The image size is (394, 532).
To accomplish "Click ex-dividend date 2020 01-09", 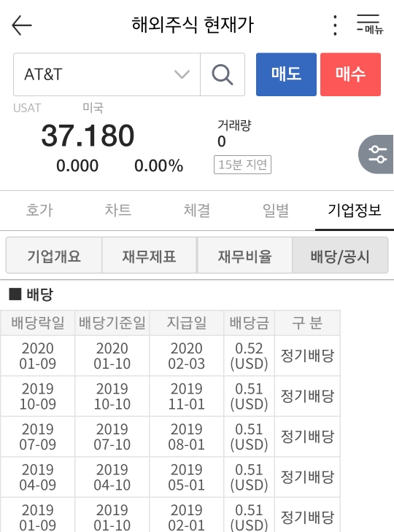I will [37, 356].
